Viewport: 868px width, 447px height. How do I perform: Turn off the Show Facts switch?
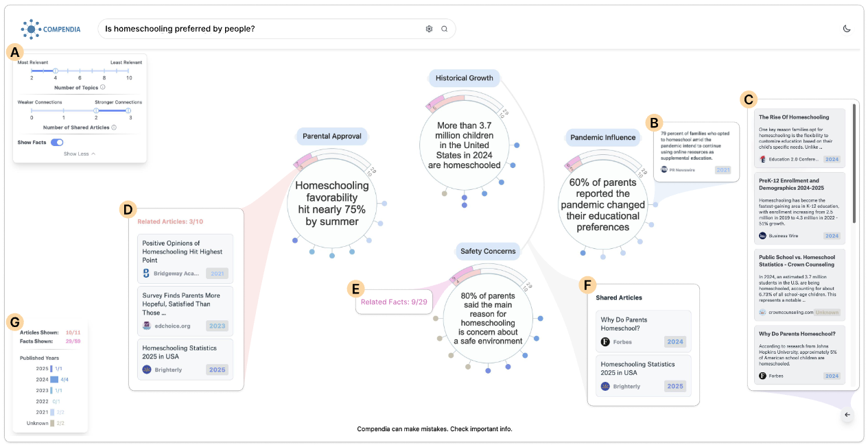click(57, 142)
